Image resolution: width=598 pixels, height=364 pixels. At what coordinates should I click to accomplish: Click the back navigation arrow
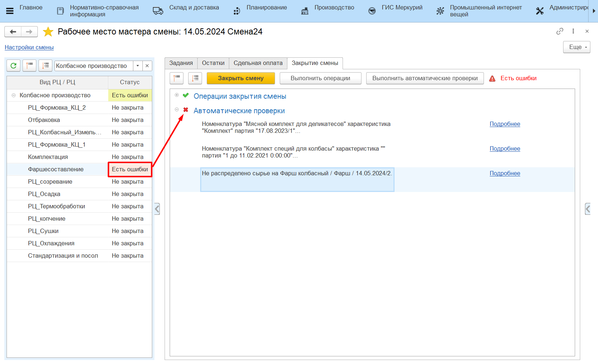pyautogui.click(x=13, y=32)
